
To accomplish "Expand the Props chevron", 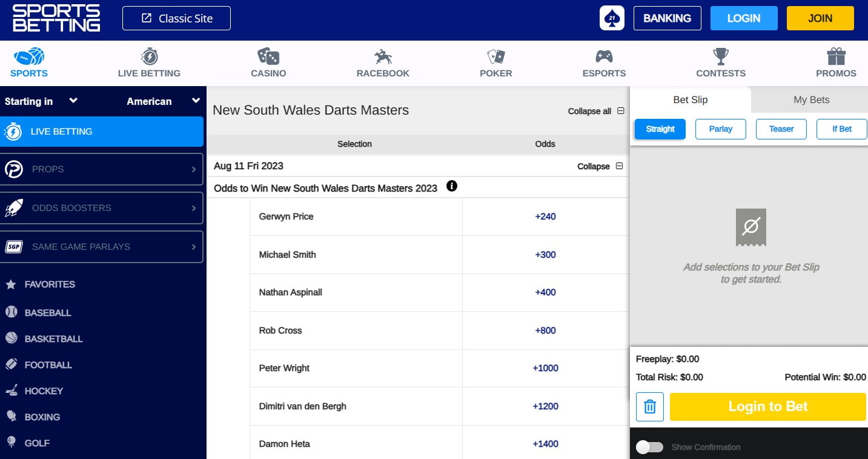I will (x=194, y=169).
